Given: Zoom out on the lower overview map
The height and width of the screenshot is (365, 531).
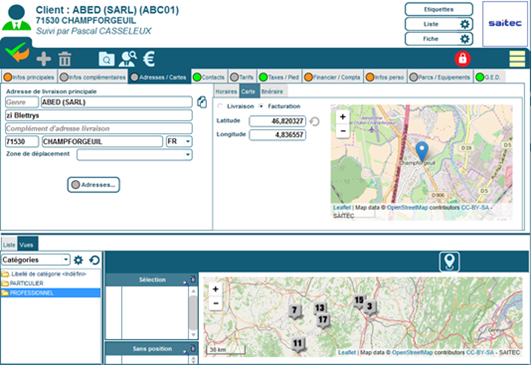Looking at the screenshot, I should point(215,303).
